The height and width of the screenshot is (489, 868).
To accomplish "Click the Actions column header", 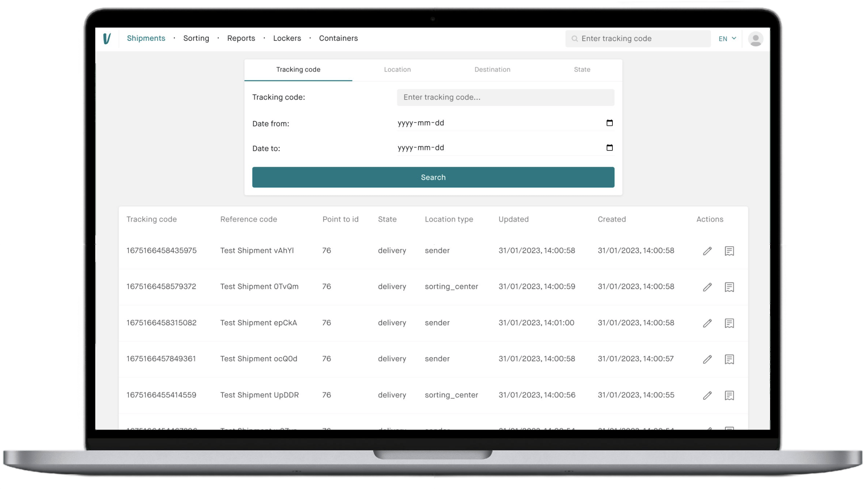I will (x=710, y=219).
